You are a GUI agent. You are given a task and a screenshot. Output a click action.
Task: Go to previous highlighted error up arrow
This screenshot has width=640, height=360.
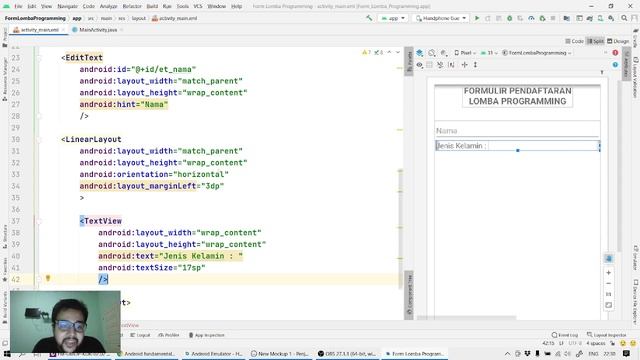(389, 52)
